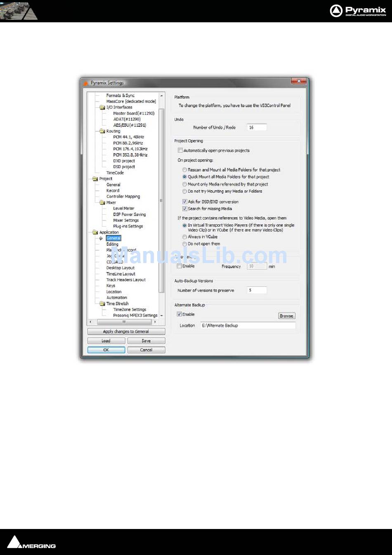Click the Application folder icon

[95, 232]
